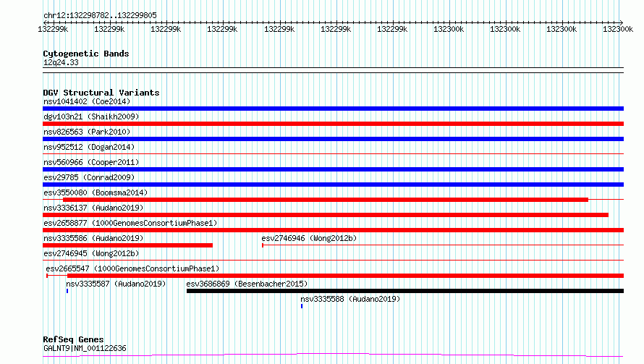This screenshot has height=364, width=644.
Task: Open the esv2746946 (Wong2012b) label
Action: [x=309, y=238]
